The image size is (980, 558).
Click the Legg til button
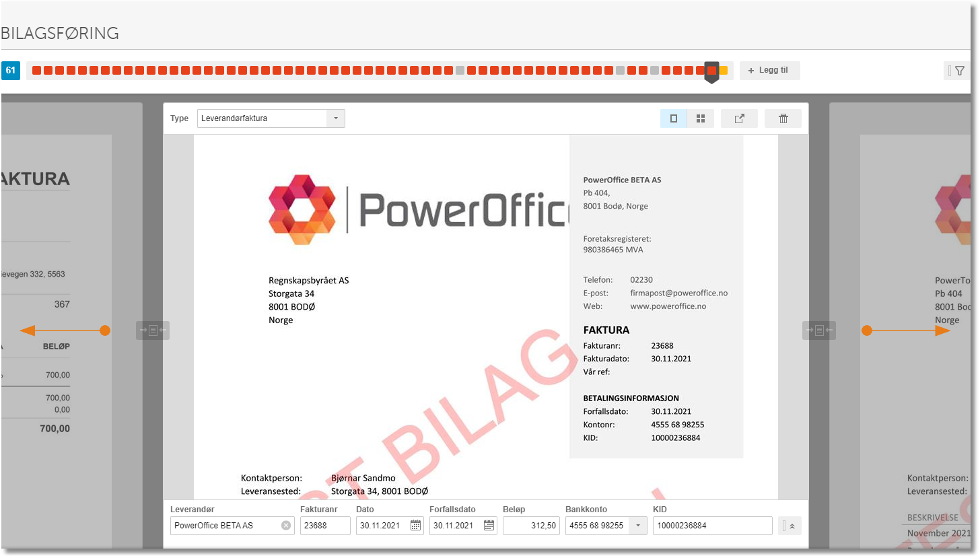click(770, 70)
